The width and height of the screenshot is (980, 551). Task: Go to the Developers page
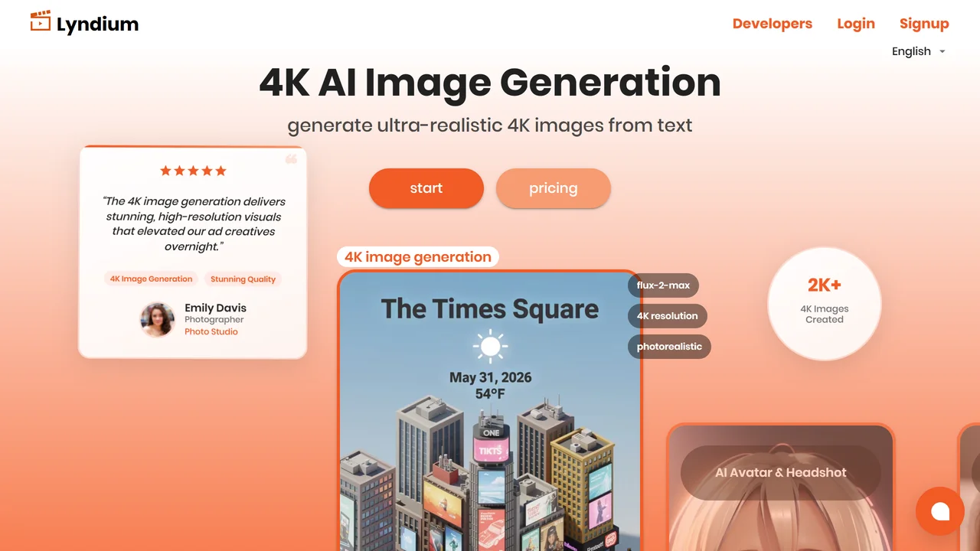[773, 24]
